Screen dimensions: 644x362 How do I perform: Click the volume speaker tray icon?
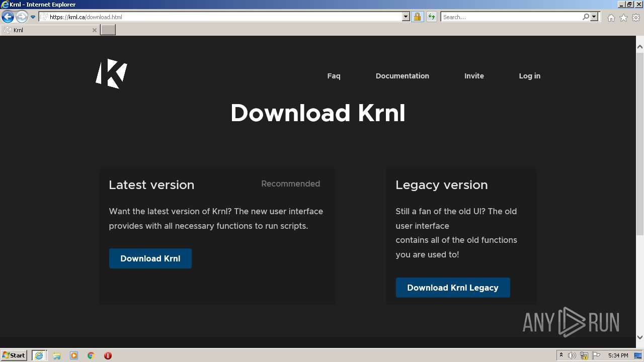pyautogui.click(x=572, y=355)
